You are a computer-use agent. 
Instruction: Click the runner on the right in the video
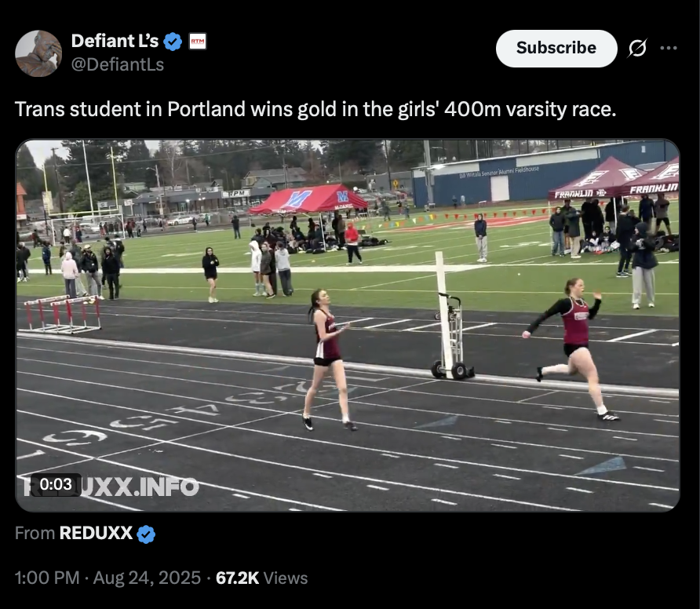point(571,348)
